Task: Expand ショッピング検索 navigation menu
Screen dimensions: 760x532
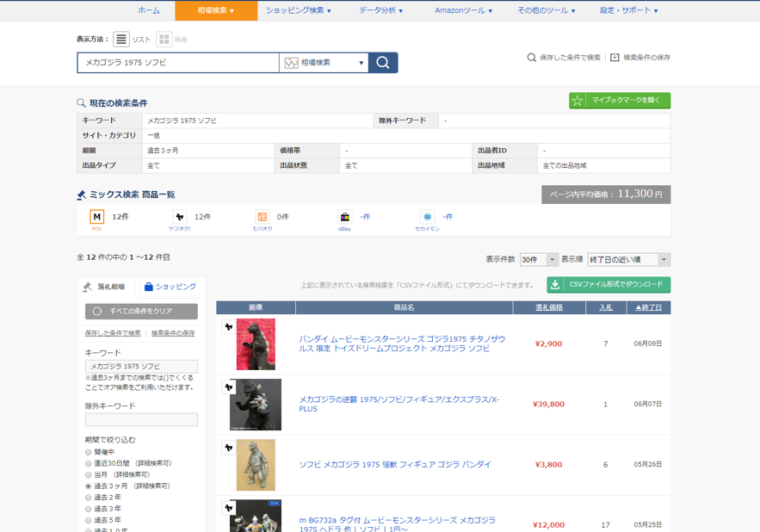Action: point(298,10)
